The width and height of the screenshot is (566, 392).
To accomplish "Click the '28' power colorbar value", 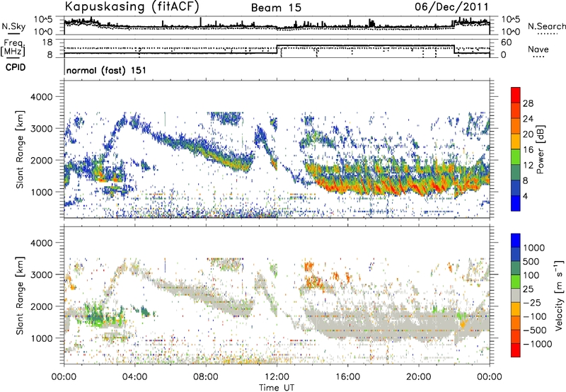I will point(528,103).
